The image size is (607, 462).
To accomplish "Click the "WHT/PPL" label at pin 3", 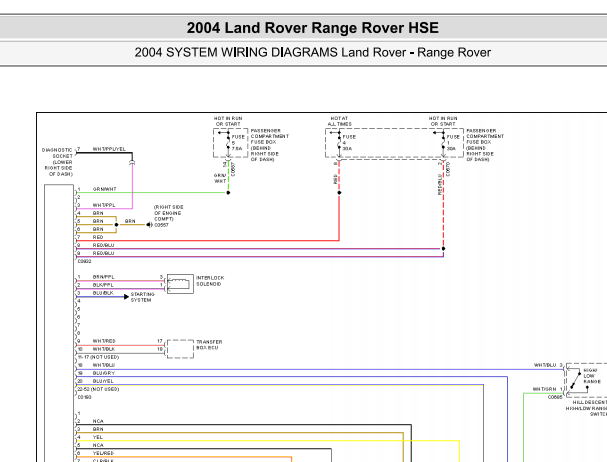I will pos(104,205).
